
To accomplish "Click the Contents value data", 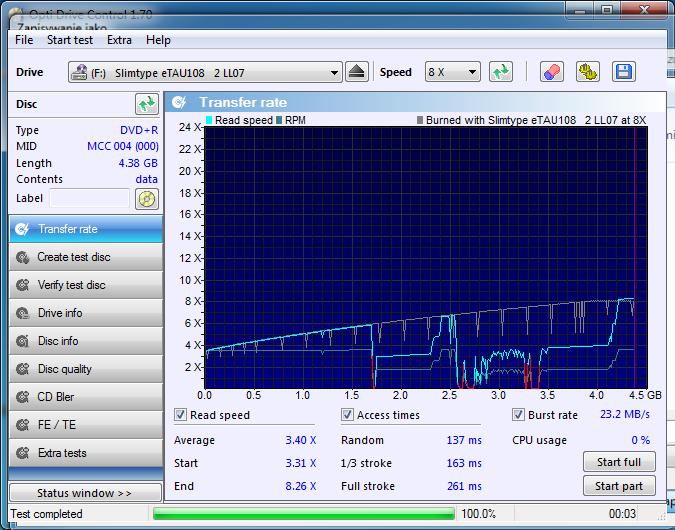I will pos(146,179).
